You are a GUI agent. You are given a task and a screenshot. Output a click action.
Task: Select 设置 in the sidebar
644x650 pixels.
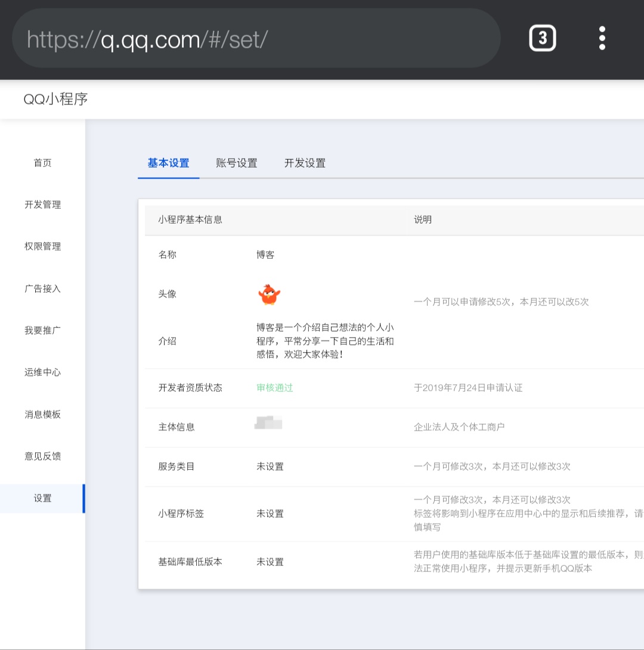pyautogui.click(x=43, y=499)
